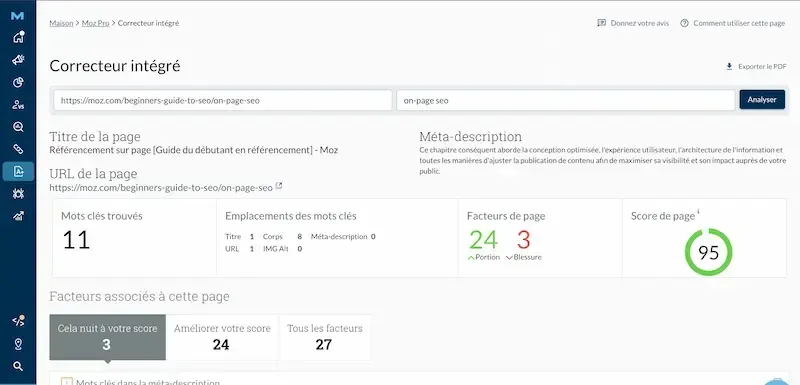This screenshot has height=385, width=800.
Task: Open the pie chart sidebar icon
Action: [18, 82]
